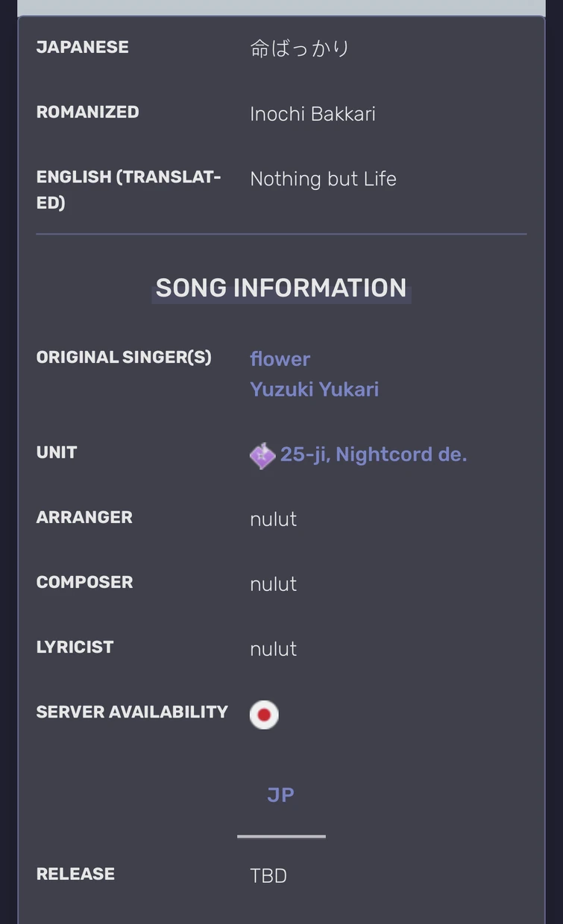Open the Yuzuki Yukari singer link
The image size is (563, 924).
(314, 390)
